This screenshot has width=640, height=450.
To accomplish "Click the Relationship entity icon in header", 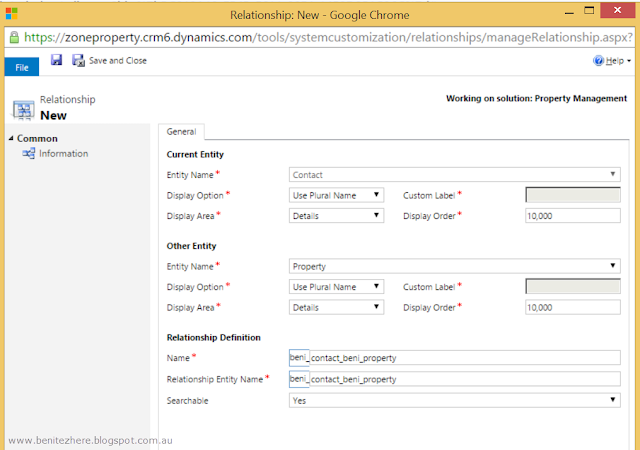I will (x=23, y=107).
